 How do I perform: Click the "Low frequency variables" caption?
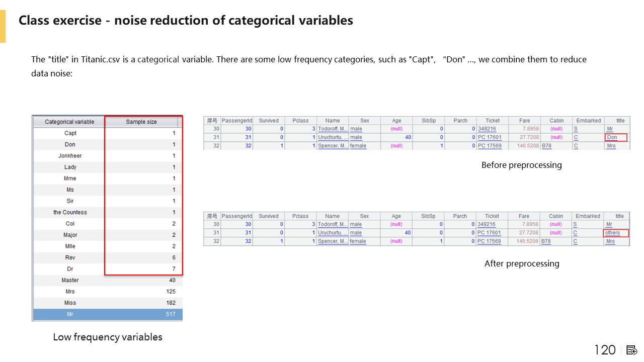(108, 337)
